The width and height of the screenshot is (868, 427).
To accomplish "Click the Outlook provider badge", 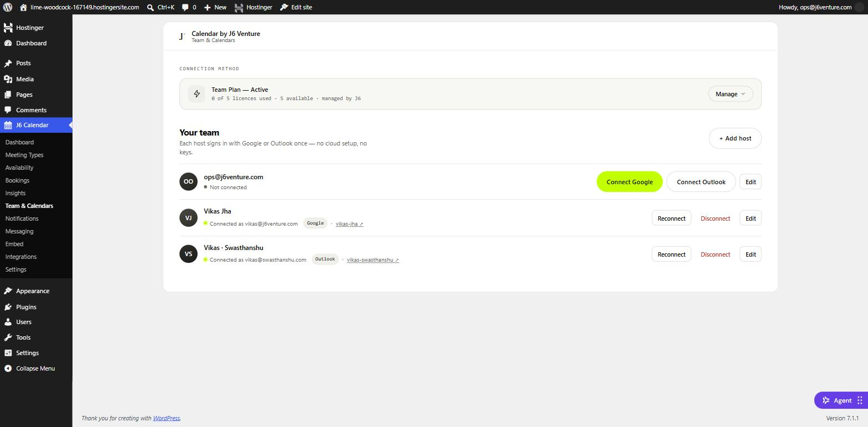I will [325, 259].
